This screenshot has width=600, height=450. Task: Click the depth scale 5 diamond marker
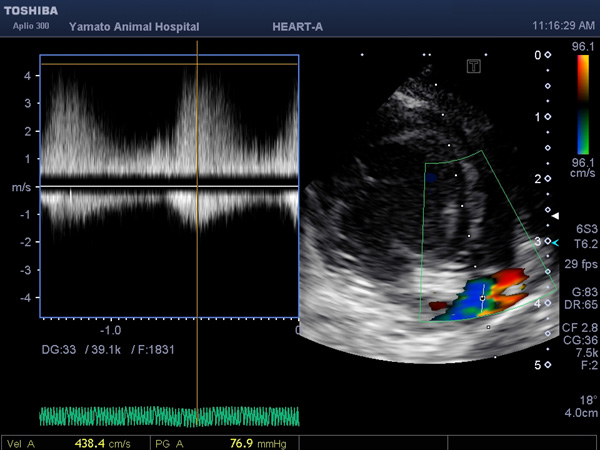[548, 365]
